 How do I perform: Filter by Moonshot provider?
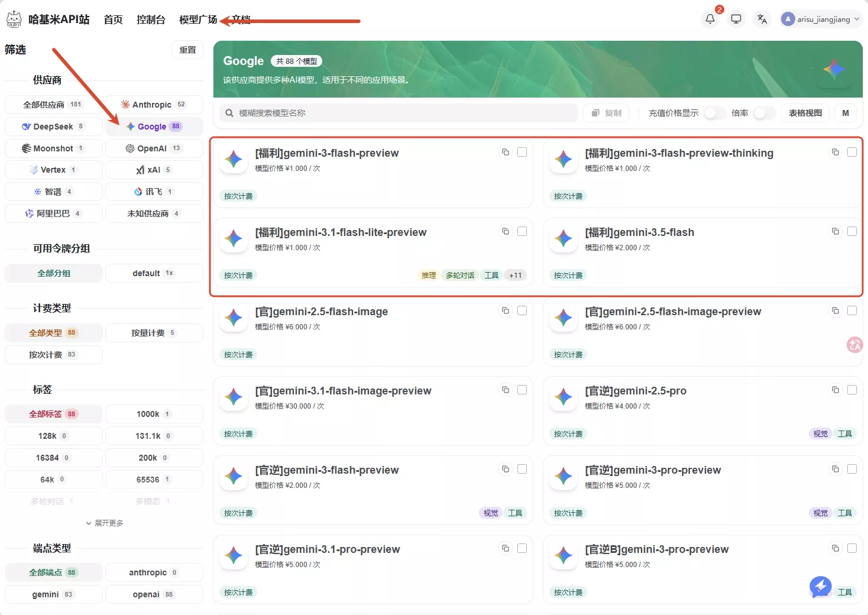(x=54, y=148)
